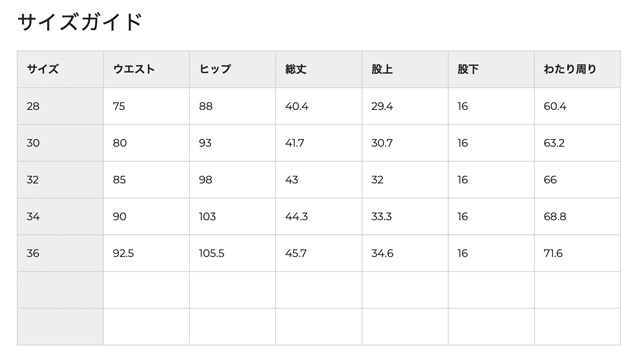Click the 71.6 thigh circumference cell

click(578, 253)
